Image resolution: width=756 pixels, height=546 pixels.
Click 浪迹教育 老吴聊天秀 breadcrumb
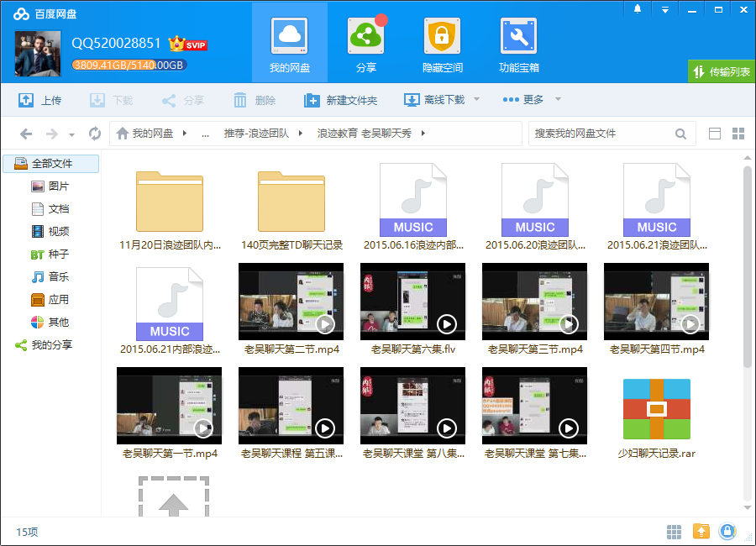coord(364,133)
